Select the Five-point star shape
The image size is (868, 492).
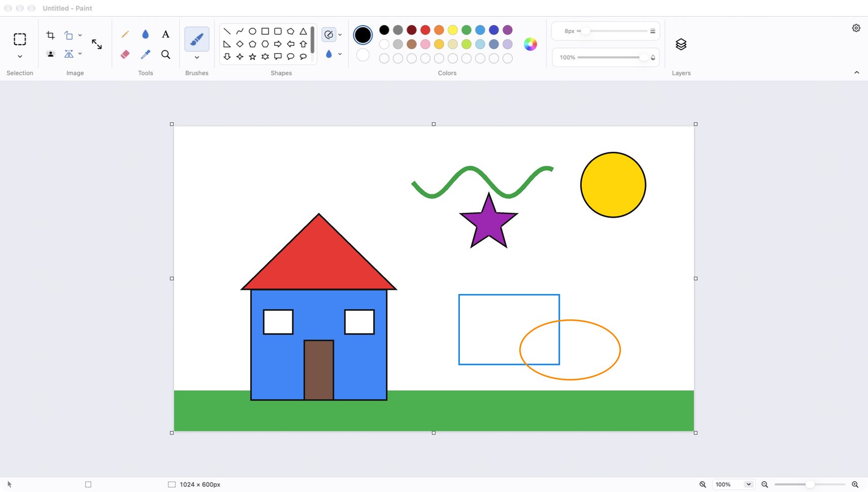point(252,56)
